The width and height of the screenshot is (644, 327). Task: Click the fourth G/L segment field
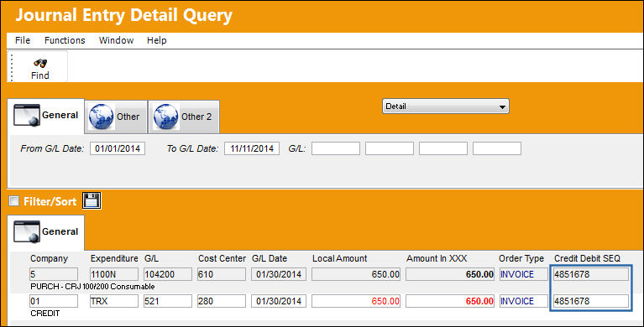point(497,148)
